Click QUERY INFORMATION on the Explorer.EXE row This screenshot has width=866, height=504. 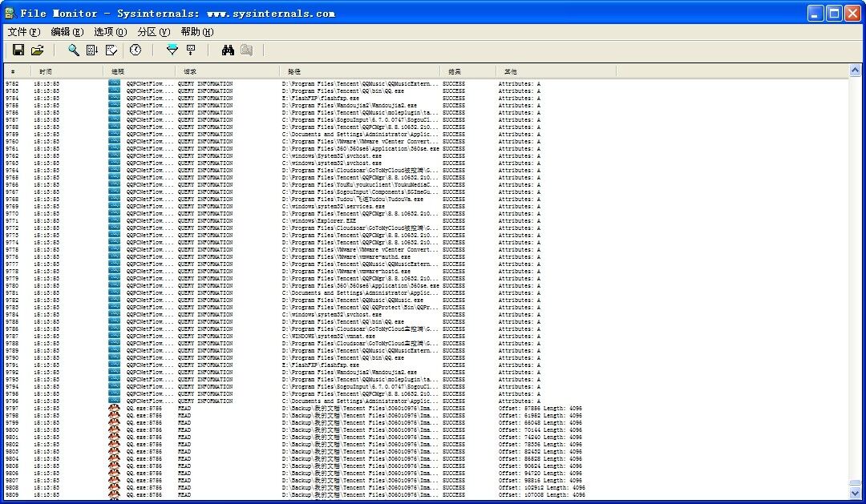(x=205, y=221)
